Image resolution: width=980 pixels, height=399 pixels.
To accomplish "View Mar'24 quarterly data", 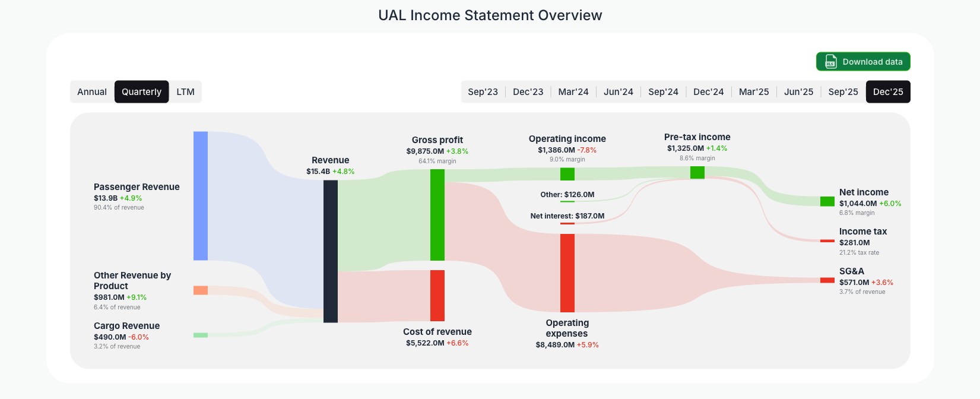I will click(573, 91).
